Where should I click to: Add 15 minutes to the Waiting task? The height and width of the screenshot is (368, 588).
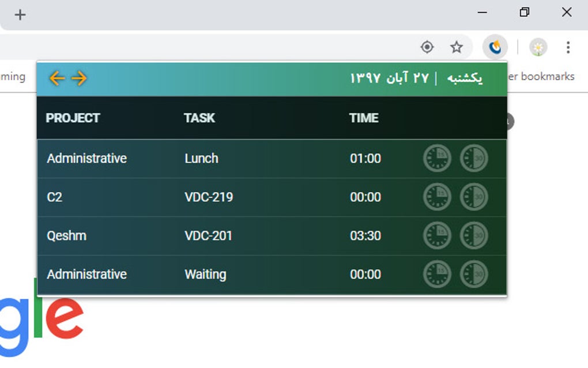437,274
